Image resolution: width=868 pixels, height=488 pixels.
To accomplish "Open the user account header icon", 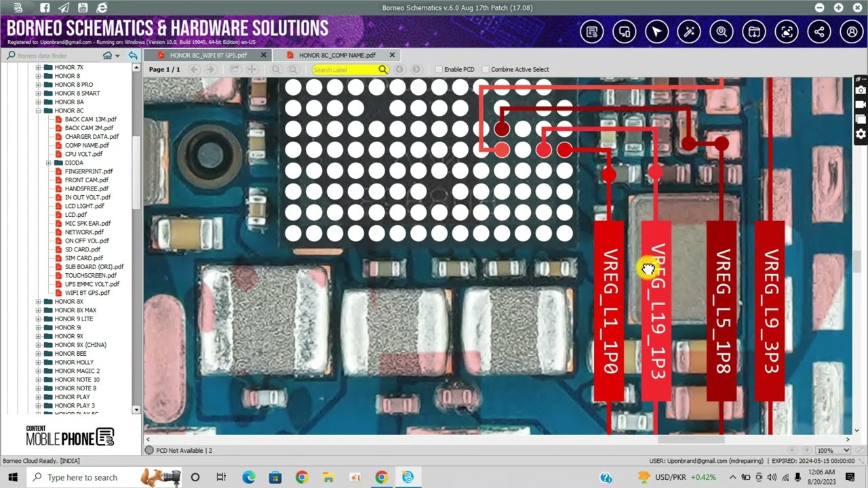I will pyautogui.click(x=852, y=32).
